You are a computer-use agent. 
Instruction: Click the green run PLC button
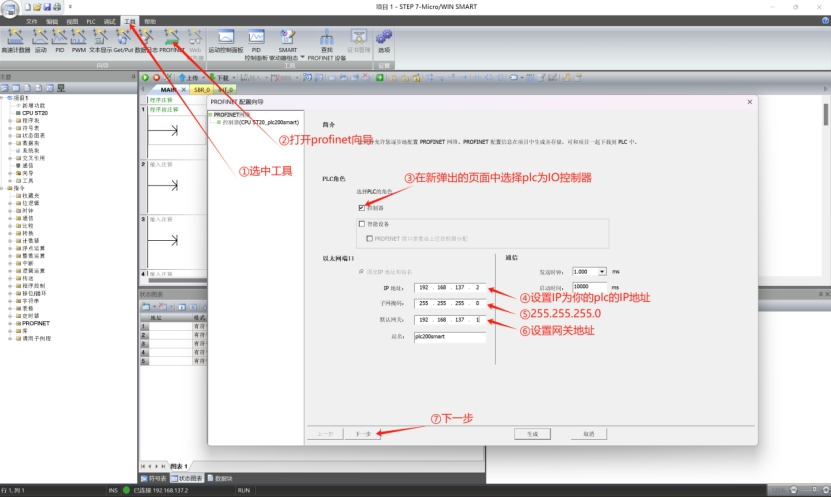coord(145,77)
